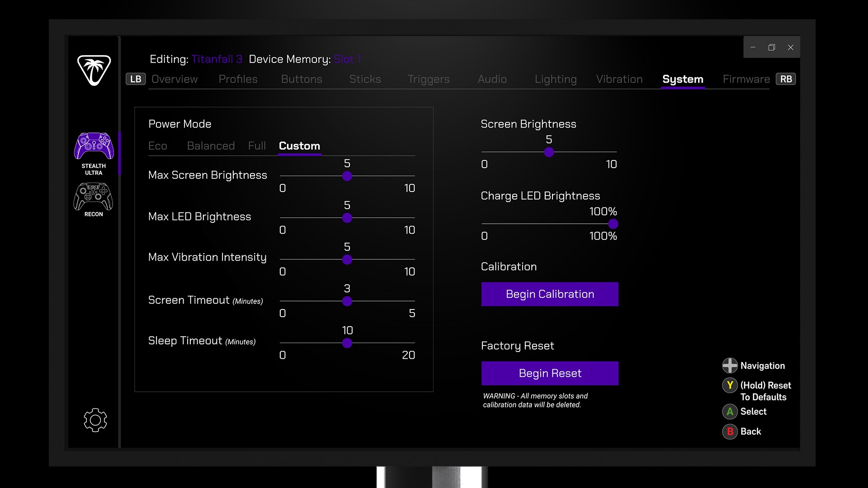The image size is (868, 488).
Task: Click the RB shoulder button badge
Action: pyautogui.click(x=786, y=79)
